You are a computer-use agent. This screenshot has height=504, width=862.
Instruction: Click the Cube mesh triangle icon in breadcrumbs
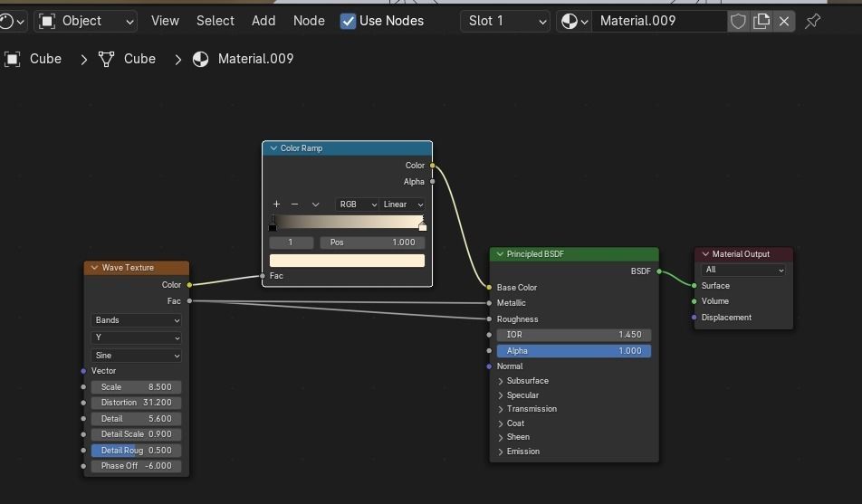coord(106,59)
